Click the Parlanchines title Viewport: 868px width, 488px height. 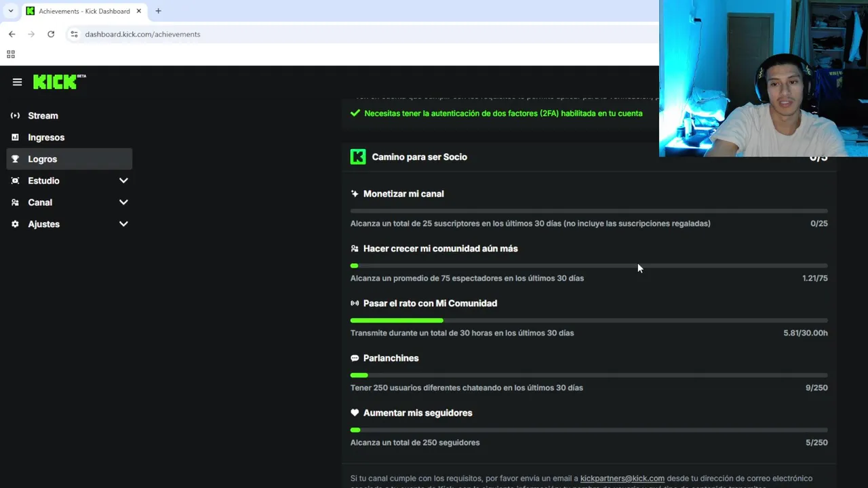click(391, 358)
